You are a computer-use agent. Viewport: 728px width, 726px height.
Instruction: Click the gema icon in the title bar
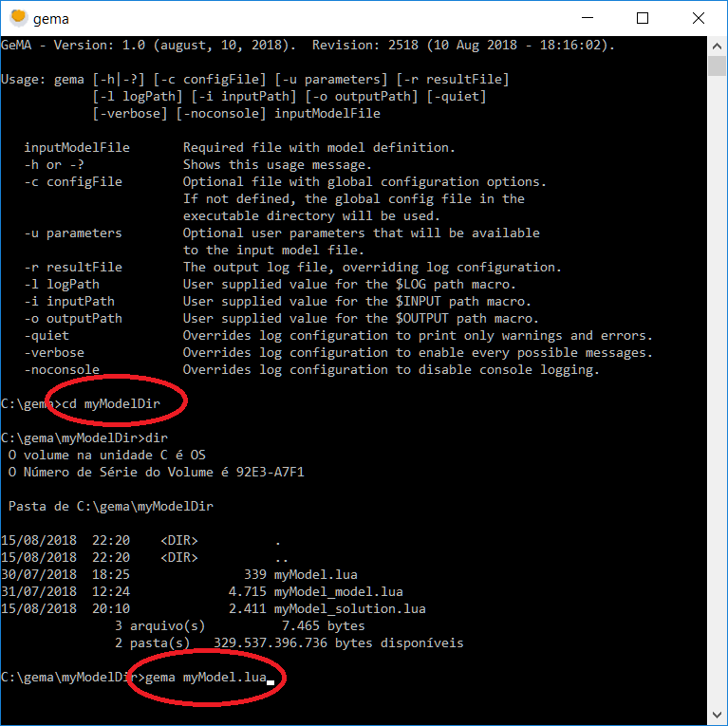click(x=17, y=18)
